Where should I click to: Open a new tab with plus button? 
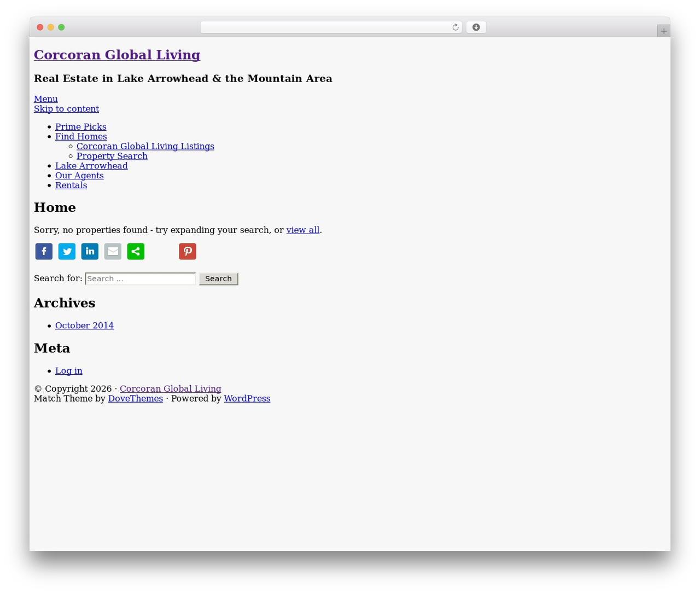[x=663, y=31]
